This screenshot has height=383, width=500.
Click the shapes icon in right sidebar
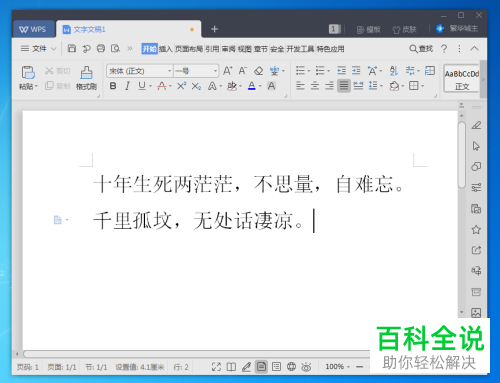tap(476, 167)
